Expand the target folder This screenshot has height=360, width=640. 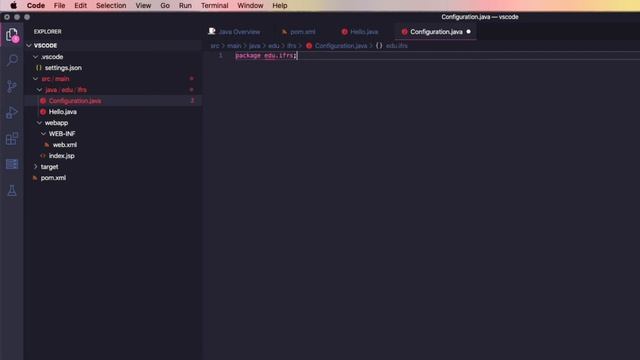[36, 167]
